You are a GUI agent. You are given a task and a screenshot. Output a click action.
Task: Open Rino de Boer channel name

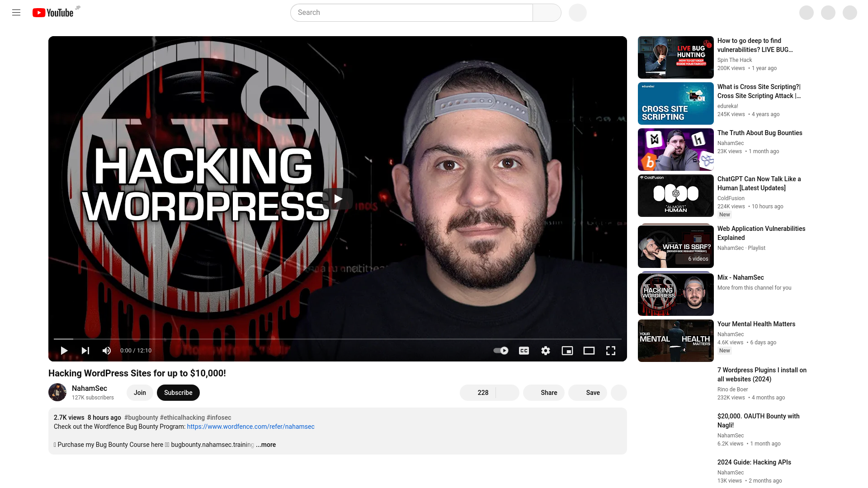(x=733, y=389)
